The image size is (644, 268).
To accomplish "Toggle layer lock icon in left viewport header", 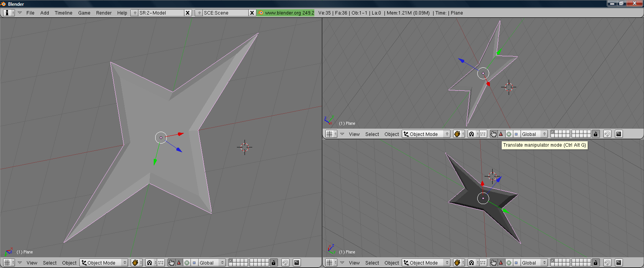I will click(x=273, y=263).
